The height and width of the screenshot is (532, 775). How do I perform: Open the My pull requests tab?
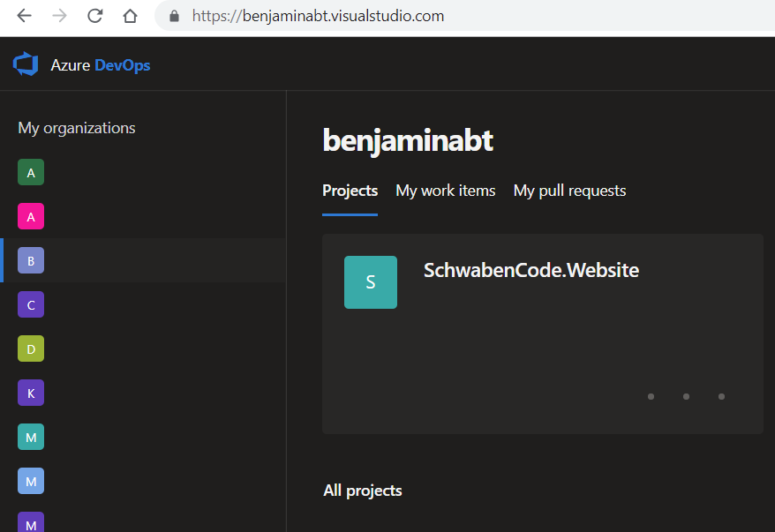point(569,191)
